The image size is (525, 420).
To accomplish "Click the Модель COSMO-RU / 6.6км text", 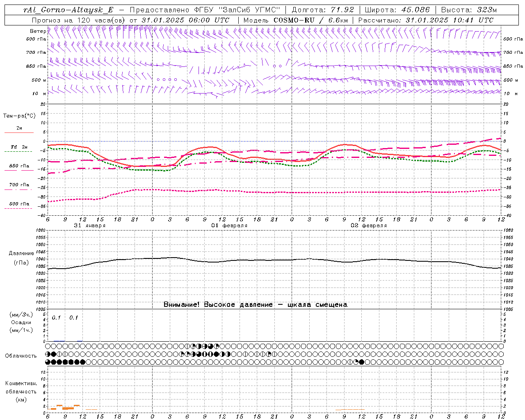I will pos(295,20).
